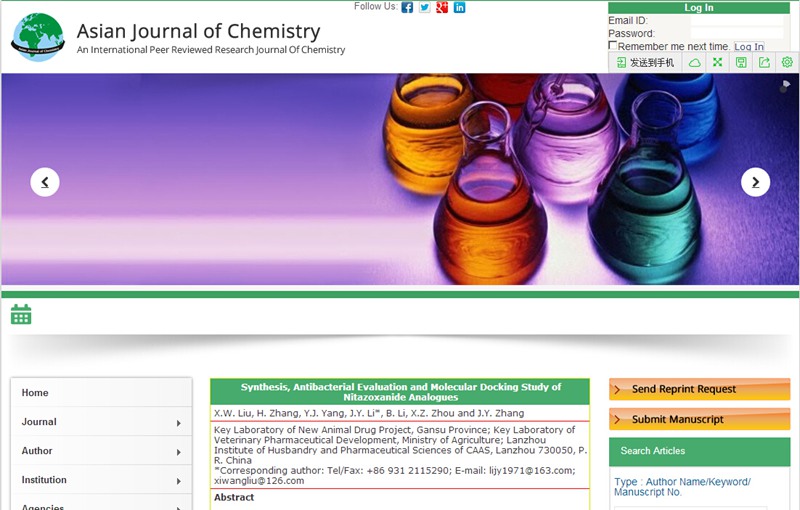Open the Home menu item
Viewport: 800px width, 510px height.
[x=101, y=393]
